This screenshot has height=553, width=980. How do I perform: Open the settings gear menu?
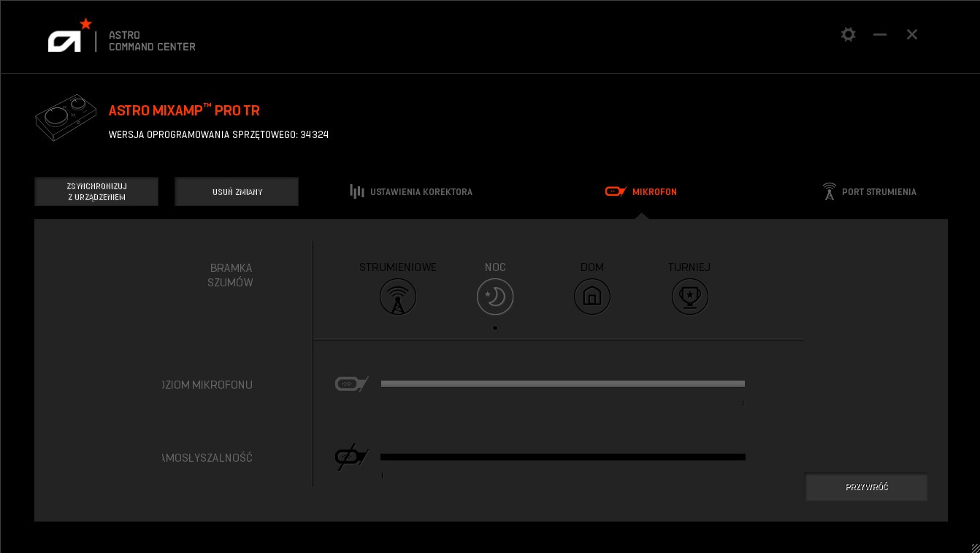coord(848,34)
